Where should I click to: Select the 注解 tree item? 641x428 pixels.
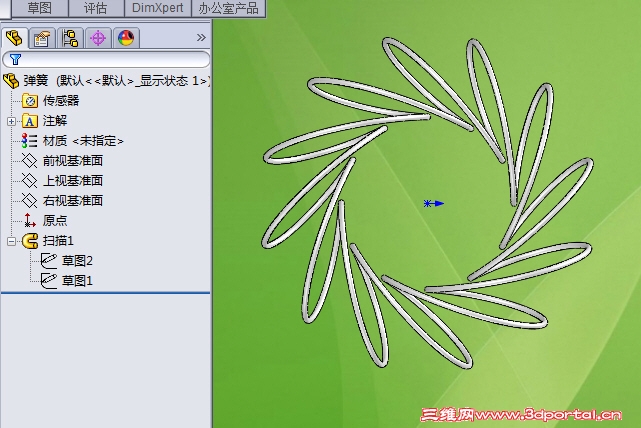coord(54,121)
